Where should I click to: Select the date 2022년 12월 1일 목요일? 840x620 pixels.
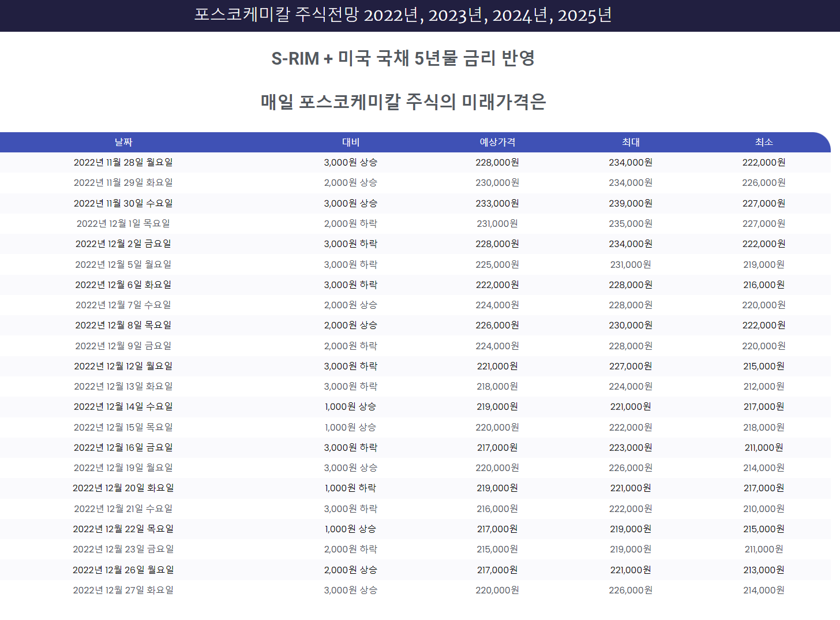click(x=123, y=223)
